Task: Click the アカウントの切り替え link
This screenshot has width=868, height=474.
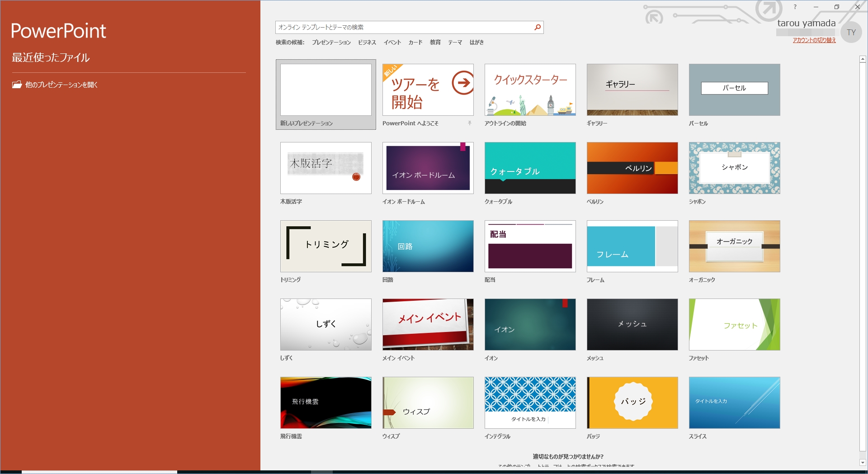Action: point(814,40)
